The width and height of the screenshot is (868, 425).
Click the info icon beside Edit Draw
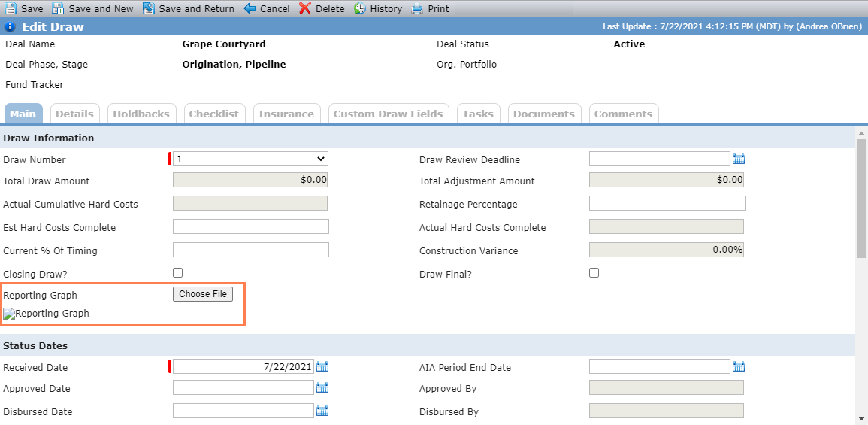click(x=10, y=26)
